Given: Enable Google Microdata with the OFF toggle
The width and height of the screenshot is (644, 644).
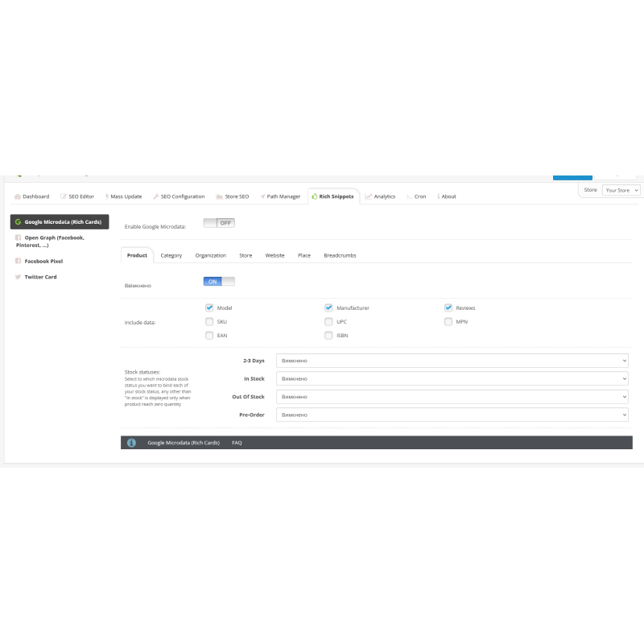Looking at the screenshot, I should [x=221, y=222].
